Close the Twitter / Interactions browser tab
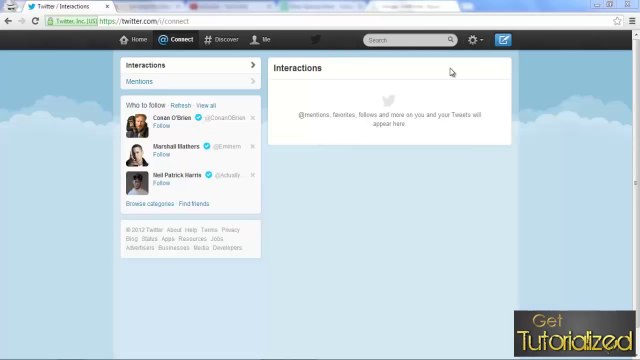This screenshot has height=360, width=640. pos(107,7)
